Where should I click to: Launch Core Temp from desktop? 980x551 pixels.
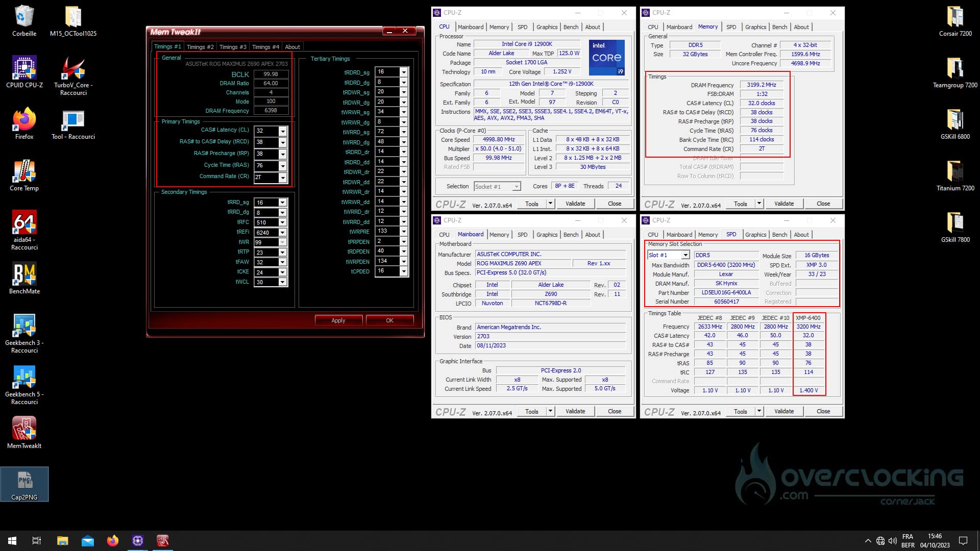24,176
